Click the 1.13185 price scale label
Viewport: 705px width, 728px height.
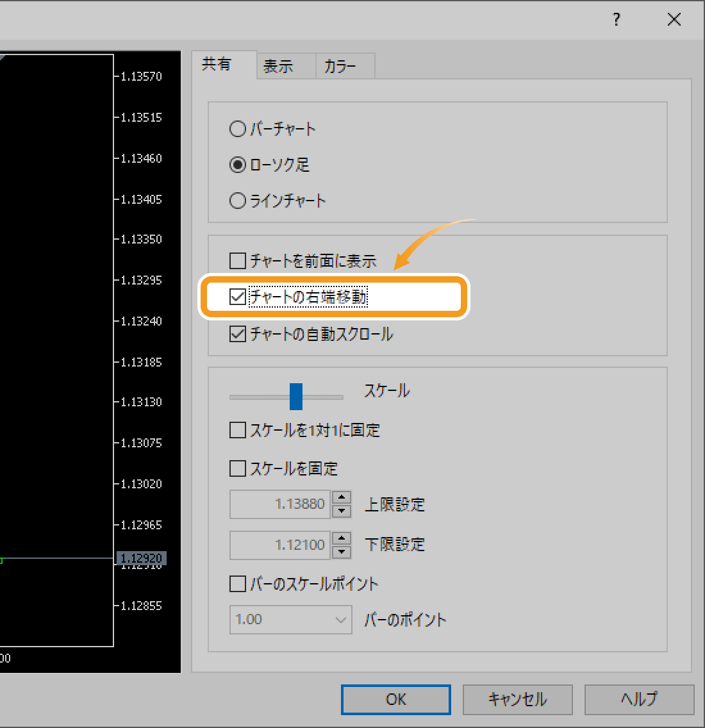coord(141,362)
